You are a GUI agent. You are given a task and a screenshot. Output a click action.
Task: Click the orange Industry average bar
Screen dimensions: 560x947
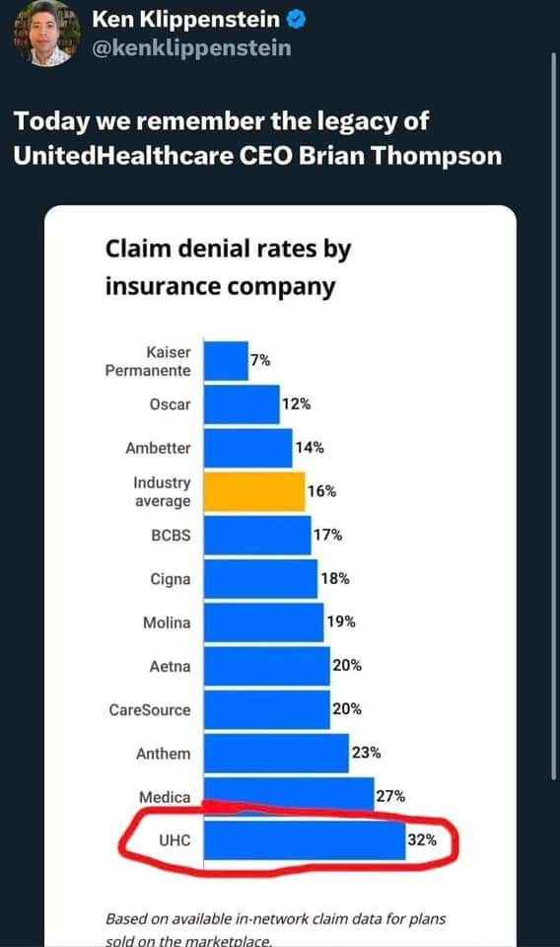(x=254, y=491)
